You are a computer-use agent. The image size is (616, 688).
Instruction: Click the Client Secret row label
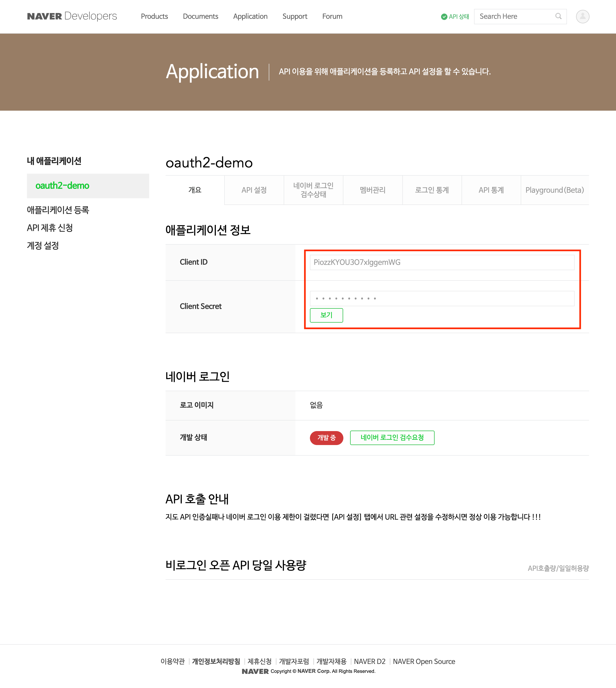point(201,306)
